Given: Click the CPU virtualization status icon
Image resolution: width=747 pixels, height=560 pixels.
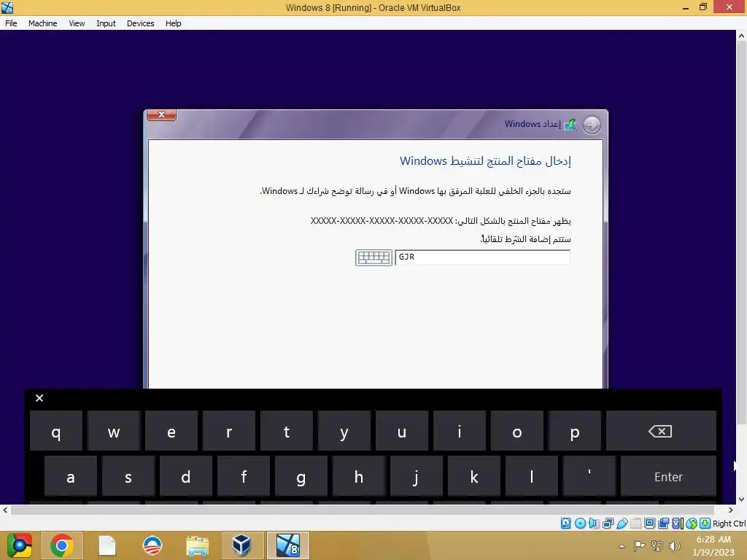Looking at the screenshot, I should pos(678,524).
